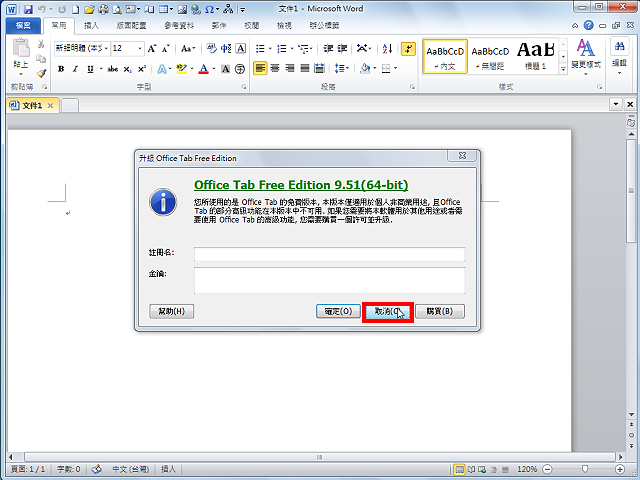The image size is (640, 480).
Task: Click Enclose Characters circle icon
Action: [x=240, y=69]
